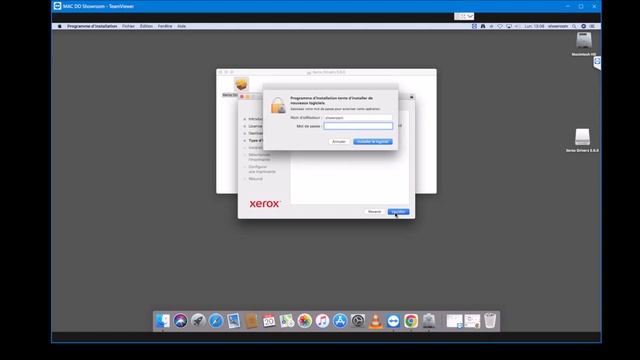
Task: Open iTunes music note icon in dock
Action: 322,321
